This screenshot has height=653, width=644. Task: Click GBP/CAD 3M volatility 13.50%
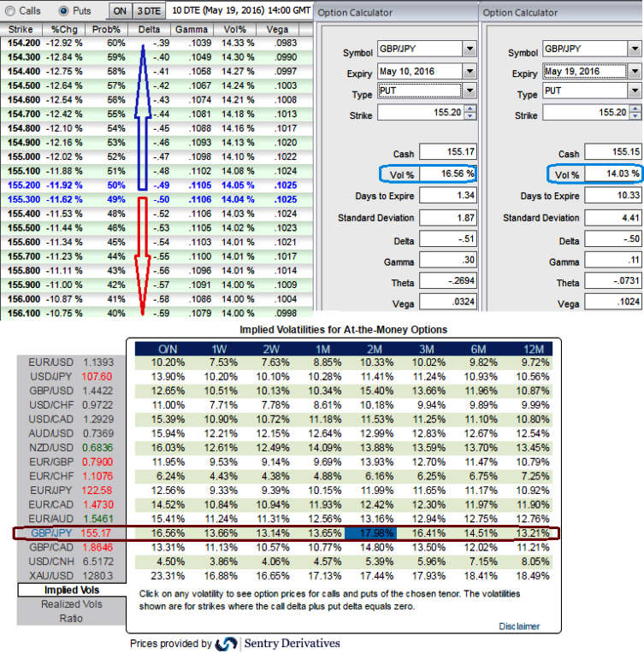[x=429, y=548]
